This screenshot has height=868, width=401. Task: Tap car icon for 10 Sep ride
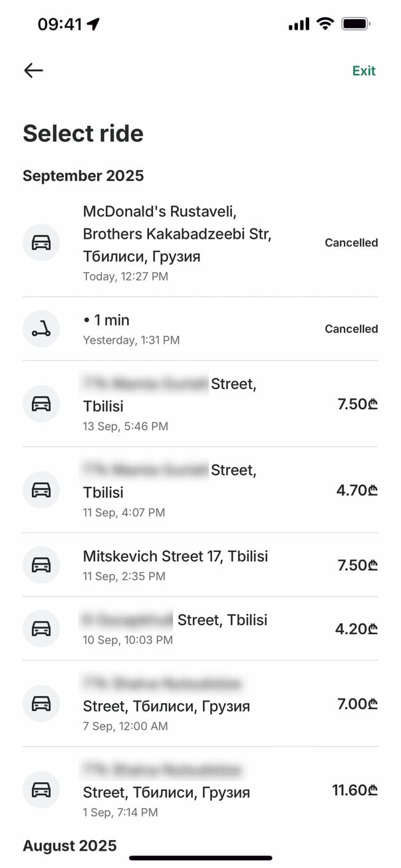coord(41,629)
